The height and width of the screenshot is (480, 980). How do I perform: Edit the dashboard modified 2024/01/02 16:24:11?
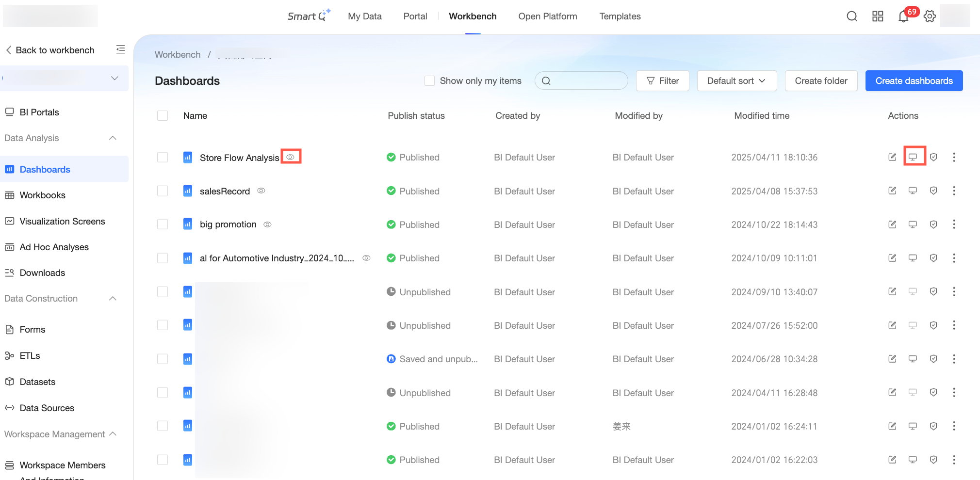pyautogui.click(x=892, y=426)
